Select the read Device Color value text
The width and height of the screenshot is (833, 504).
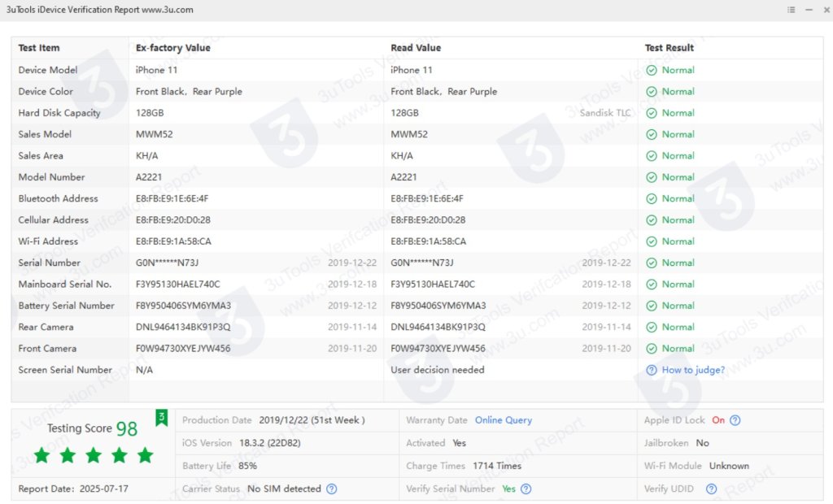click(443, 91)
